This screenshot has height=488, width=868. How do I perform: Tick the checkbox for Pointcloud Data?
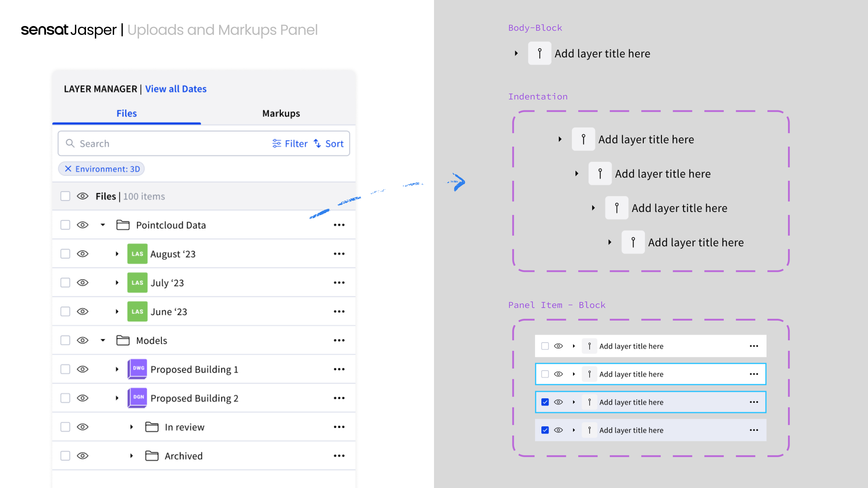pyautogui.click(x=65, y=225)
